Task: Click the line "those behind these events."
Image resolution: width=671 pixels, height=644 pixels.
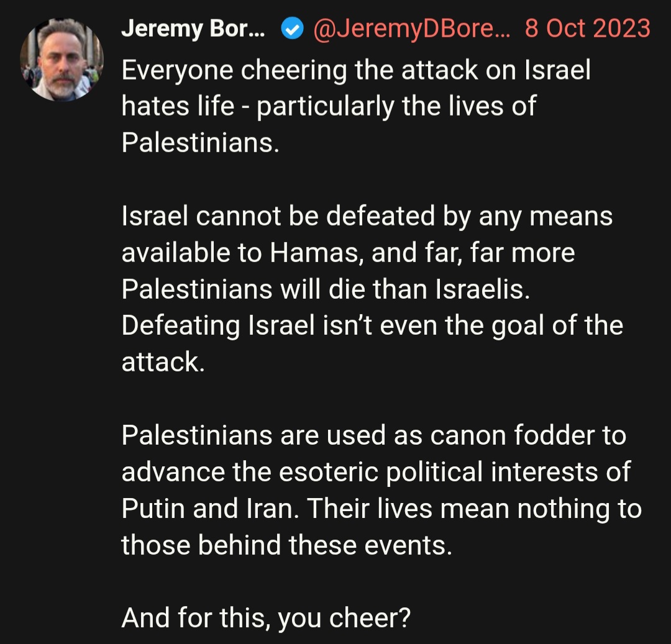Action: click(x=286, y=545)
